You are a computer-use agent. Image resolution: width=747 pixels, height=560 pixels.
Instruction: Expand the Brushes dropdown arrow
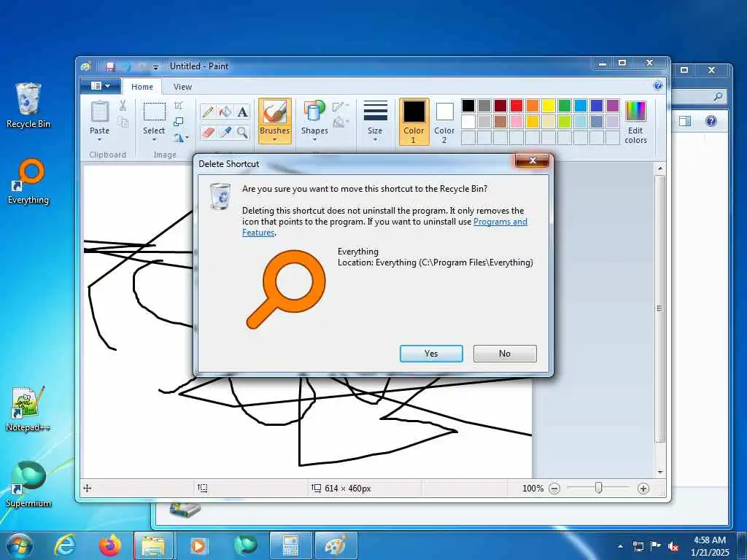[275, 140]
